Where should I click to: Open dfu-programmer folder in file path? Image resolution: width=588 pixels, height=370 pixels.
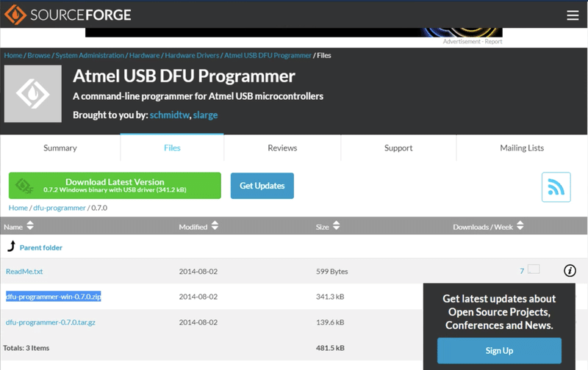point(60,208)
